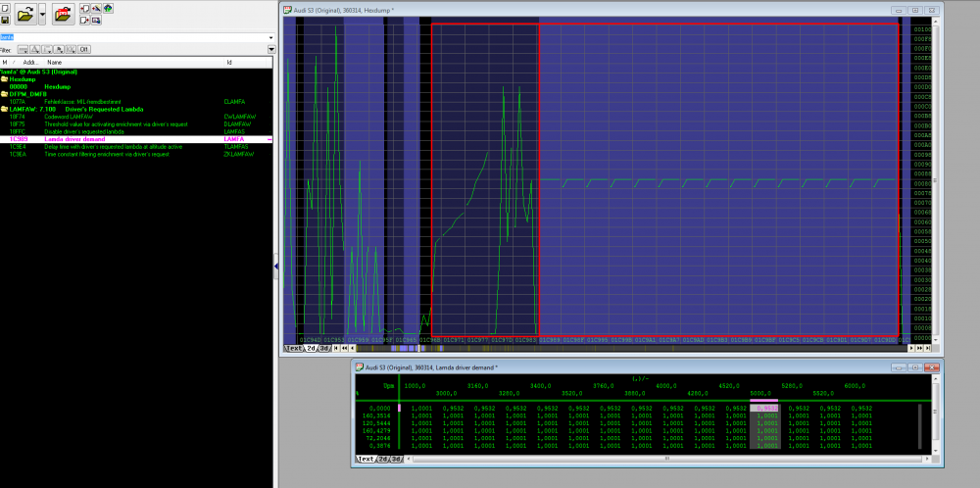Screen dimensions: 980x488
Task: Open the dropdown arrow beside the project folder
Action: point(42,13)
